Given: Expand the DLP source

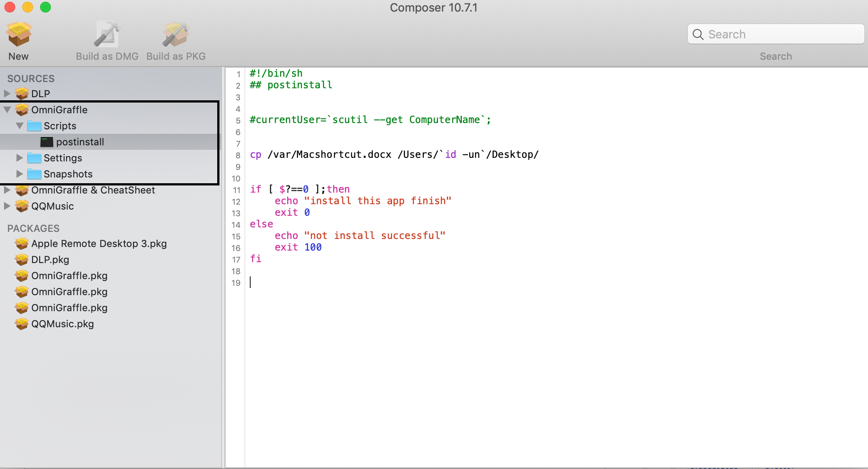Looking at the screenshot, I should (7, 94).
